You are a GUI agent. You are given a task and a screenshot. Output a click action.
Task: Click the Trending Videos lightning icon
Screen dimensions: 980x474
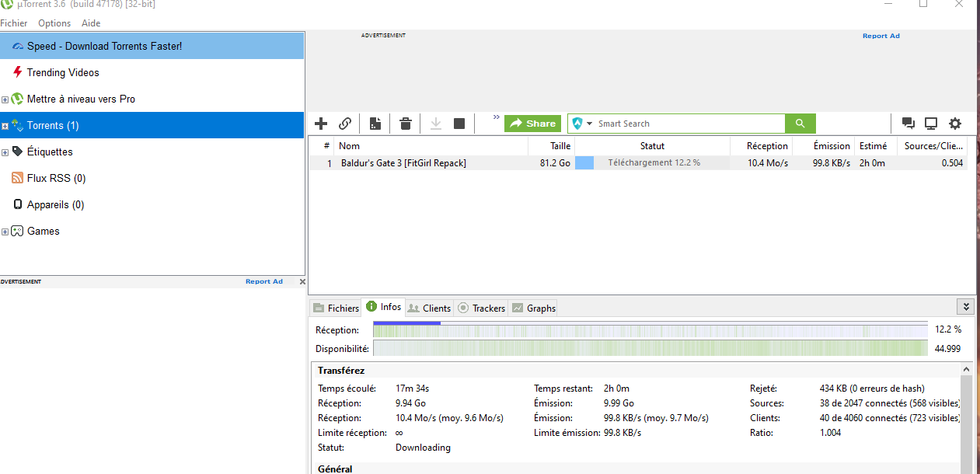(18, 72)
